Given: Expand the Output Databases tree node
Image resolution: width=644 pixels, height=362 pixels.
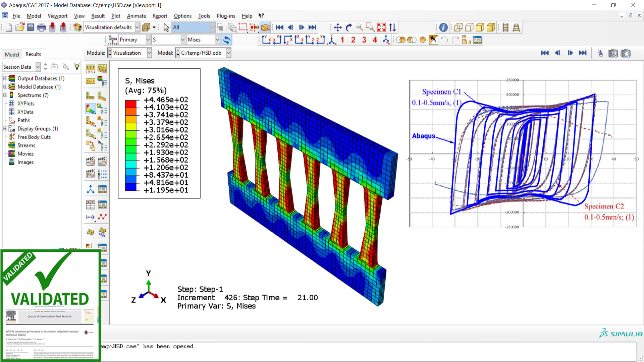Looking at the screenshot, I should tap(5, 78).
